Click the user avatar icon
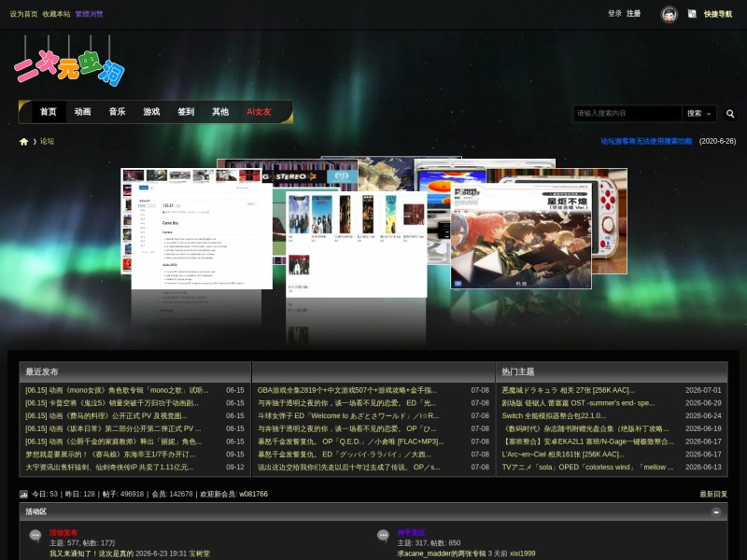This screenshot has height=560, width=747. [x=669, y=14]
